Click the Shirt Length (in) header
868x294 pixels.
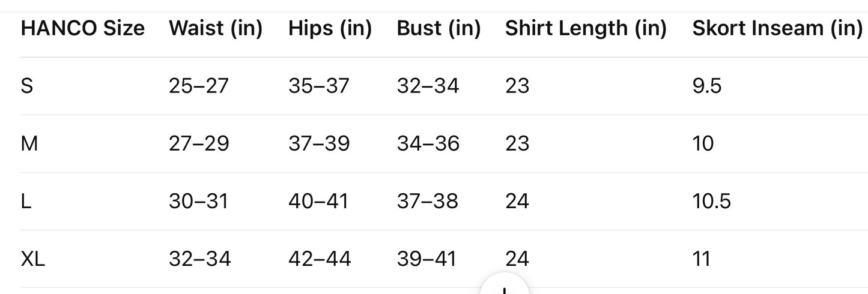coord(586,29)
